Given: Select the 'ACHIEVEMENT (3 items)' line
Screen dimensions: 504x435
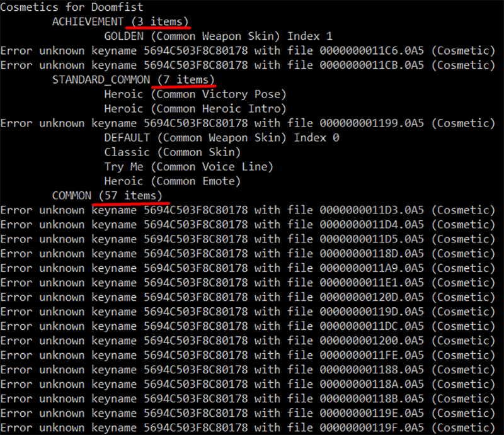Looking at the screenshot, I should [120, 21].
